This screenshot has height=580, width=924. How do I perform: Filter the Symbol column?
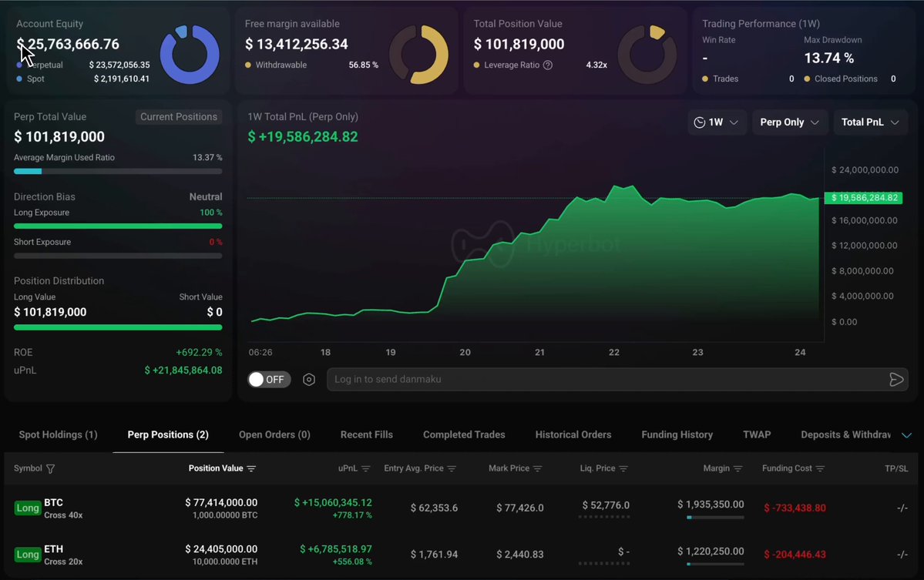pos(51,469)
